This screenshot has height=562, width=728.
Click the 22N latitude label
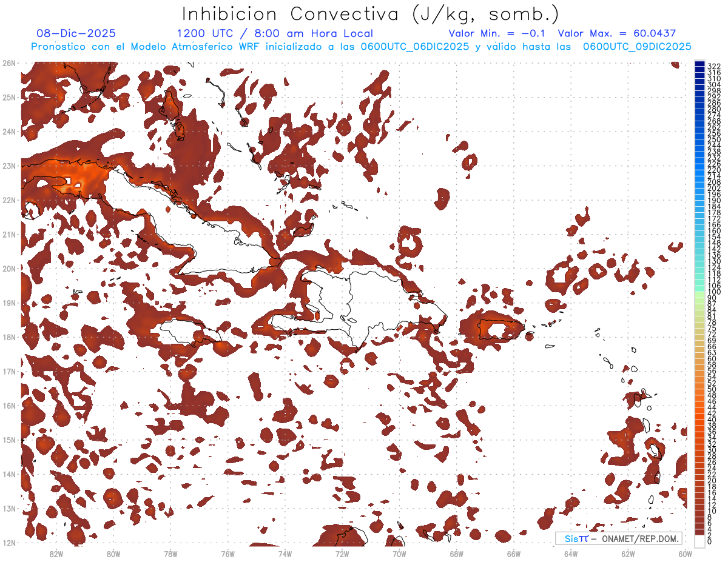point(8,200)
